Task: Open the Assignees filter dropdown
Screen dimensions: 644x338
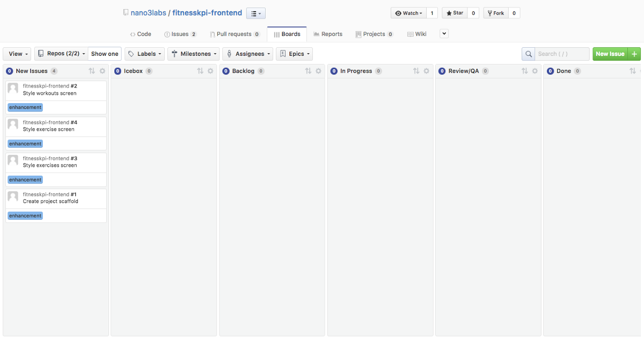Action: (248, 54)
